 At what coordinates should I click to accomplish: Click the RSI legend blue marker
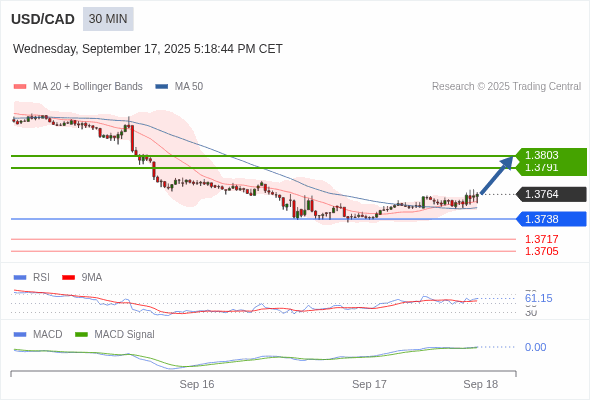click(20, 278)
